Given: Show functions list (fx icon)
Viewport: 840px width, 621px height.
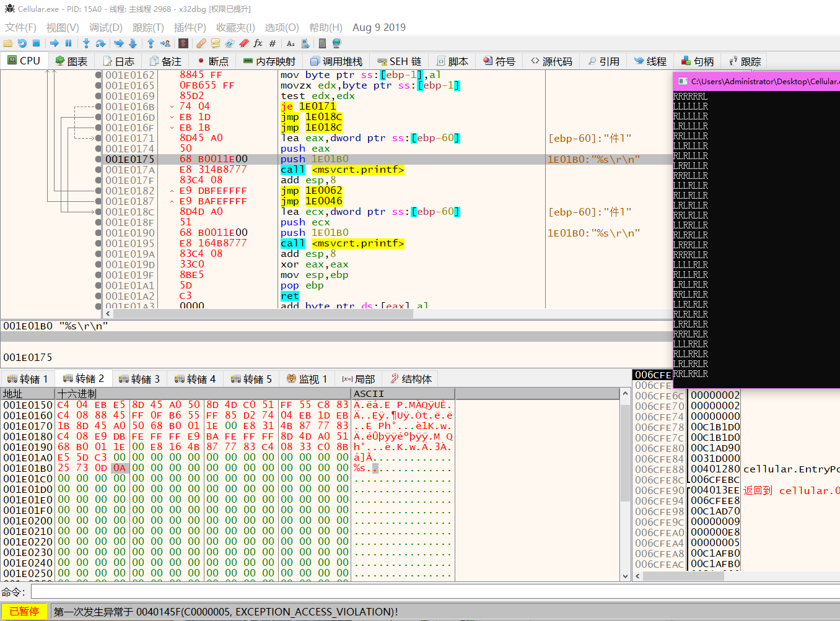Looking at the screenshot, I should point(258,43).
